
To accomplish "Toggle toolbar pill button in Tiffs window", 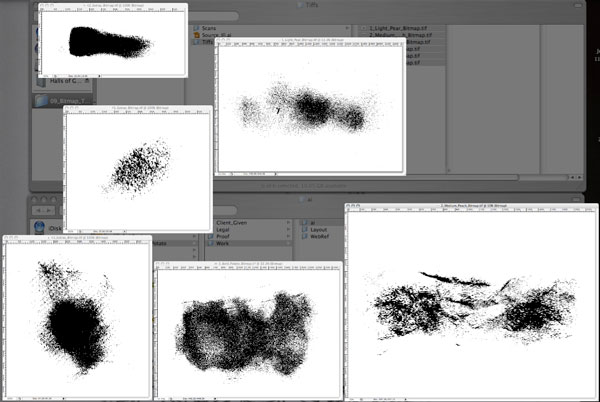I will click(x=577, y=5).
